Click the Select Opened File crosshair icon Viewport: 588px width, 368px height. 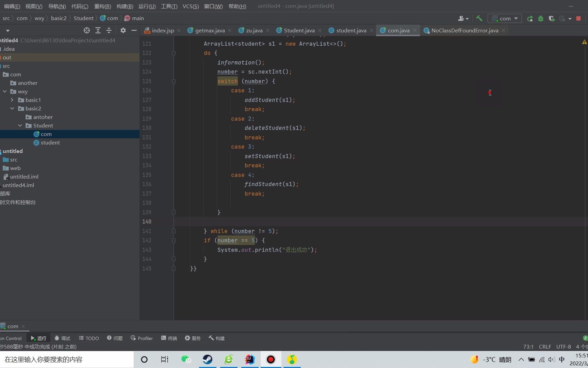point(87,30)
